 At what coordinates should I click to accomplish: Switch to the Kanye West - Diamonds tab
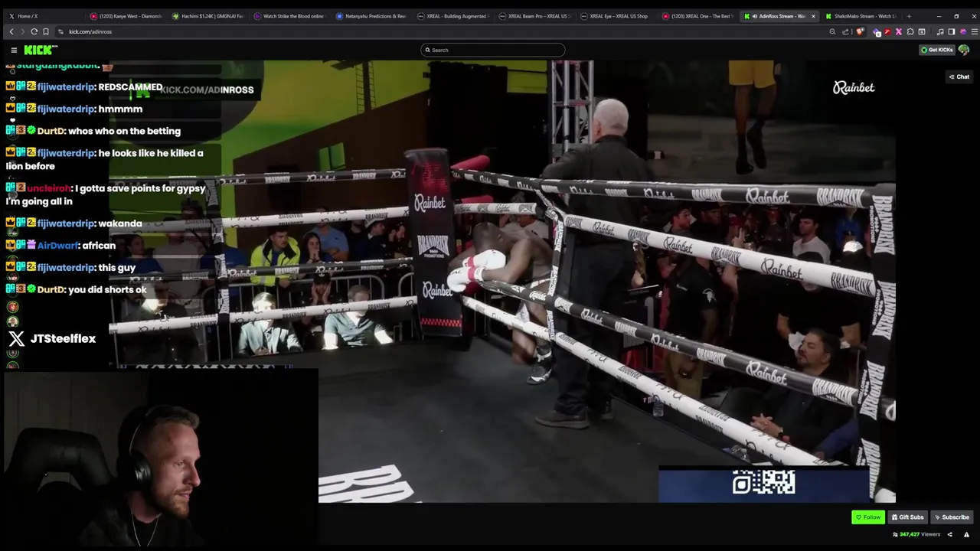click(126, 16)
